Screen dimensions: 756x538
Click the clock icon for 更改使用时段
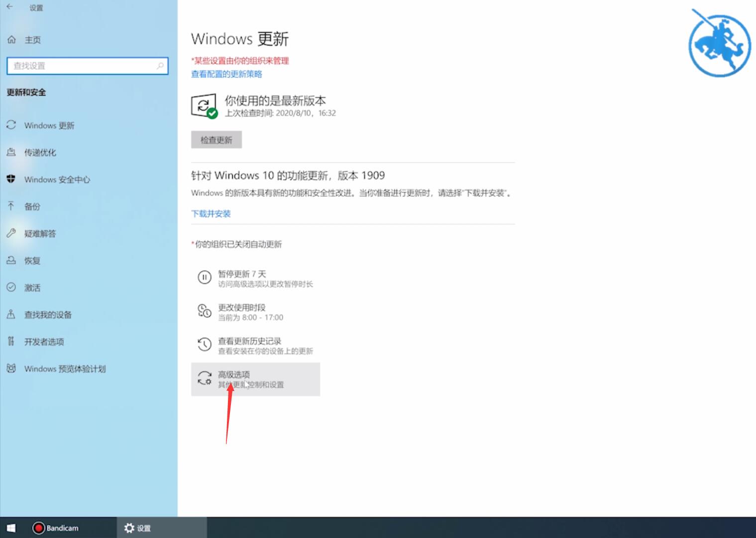[205, 311]
